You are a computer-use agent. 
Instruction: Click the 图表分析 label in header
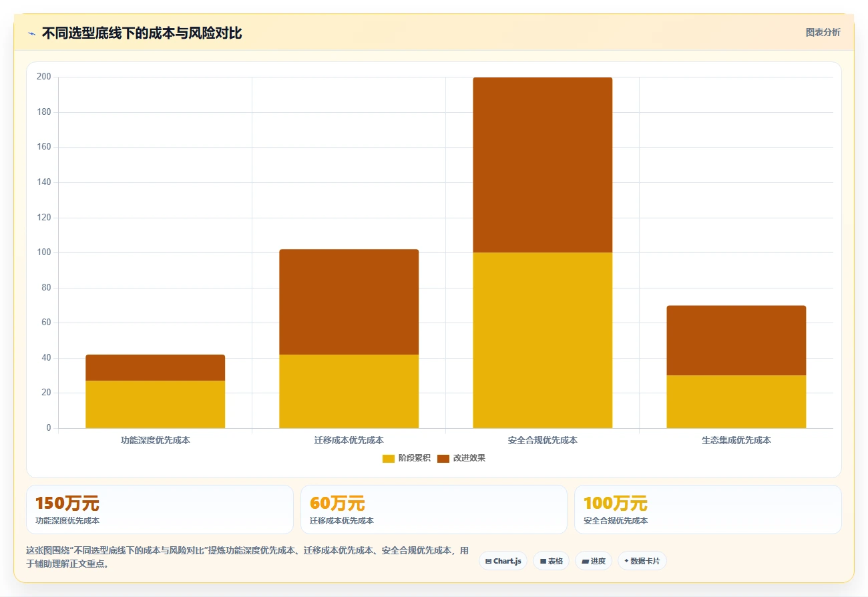point(823,32)
